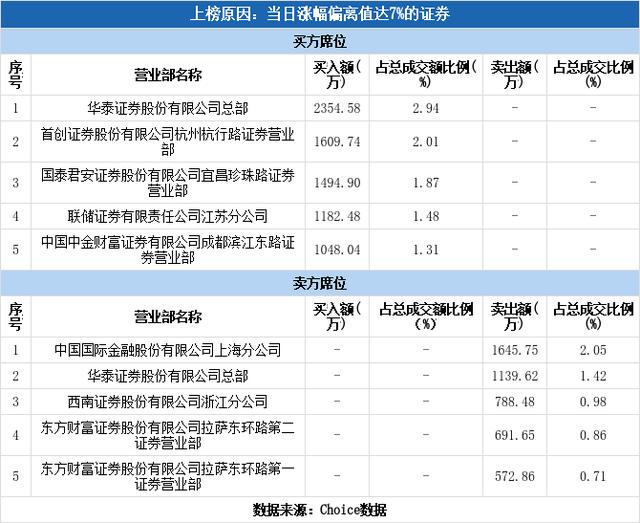This screenshot has height=523, width=640.
Task: Click percentage value 1.31
Action: (x=426, y=249)
